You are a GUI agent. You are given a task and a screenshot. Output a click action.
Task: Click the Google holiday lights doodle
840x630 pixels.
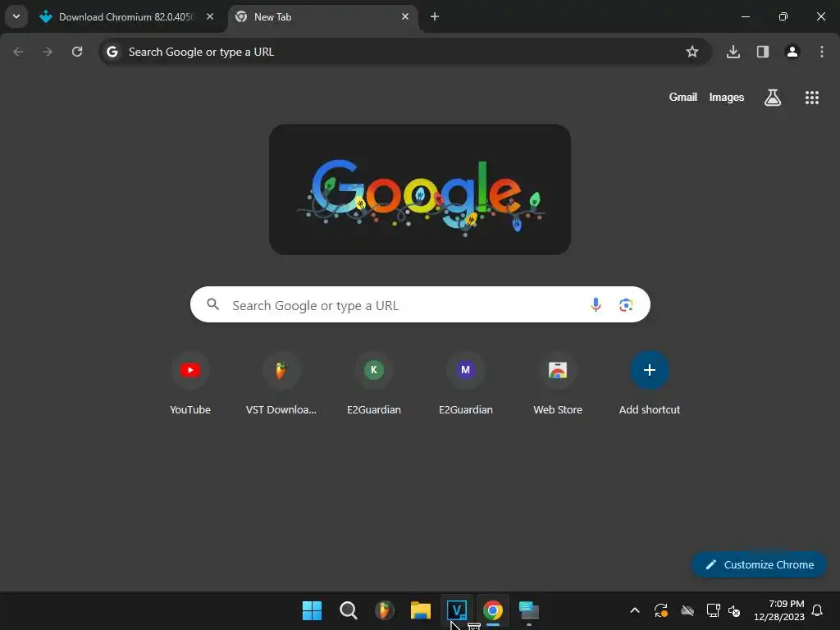[x=419, y=189]
